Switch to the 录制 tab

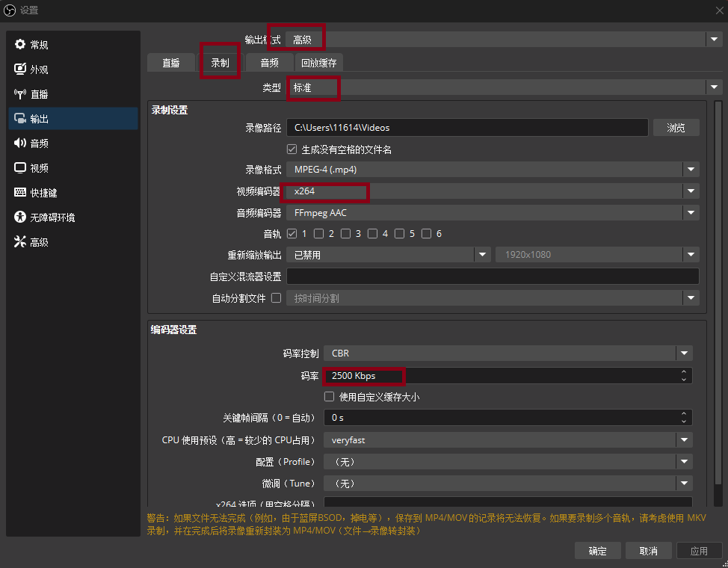220,63
